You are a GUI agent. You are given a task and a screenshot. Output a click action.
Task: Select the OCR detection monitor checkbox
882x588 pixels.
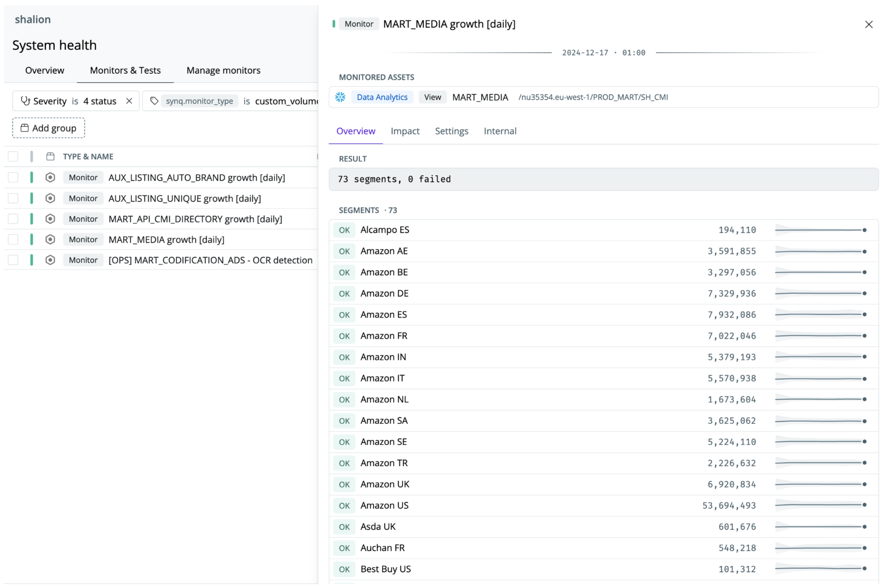[13, 260]
